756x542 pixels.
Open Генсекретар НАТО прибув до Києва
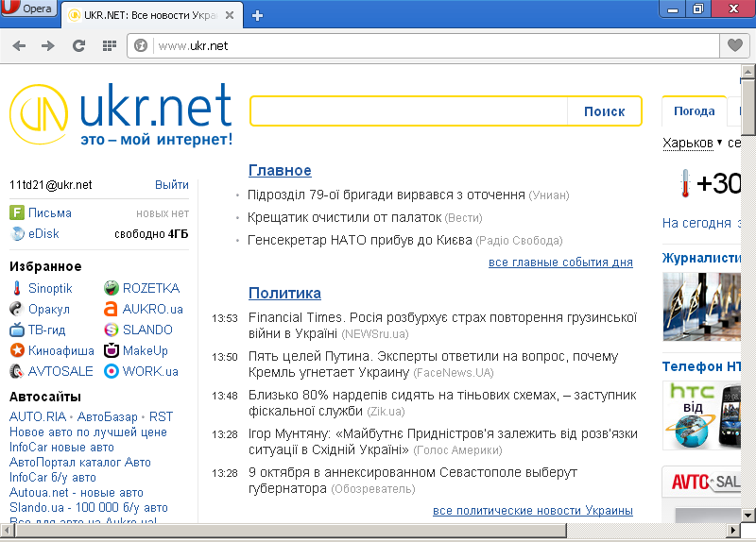pos(360,240)
